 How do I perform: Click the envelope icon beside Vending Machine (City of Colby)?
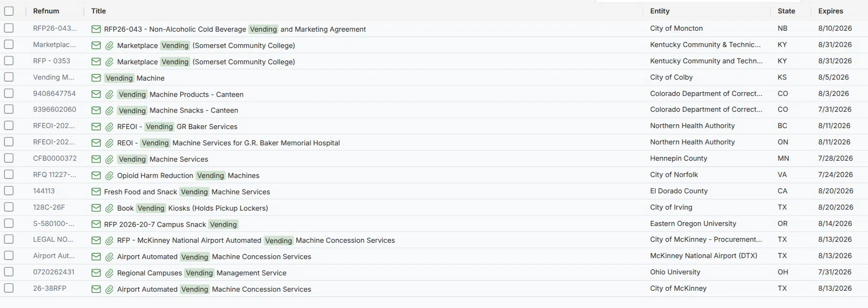96,78
